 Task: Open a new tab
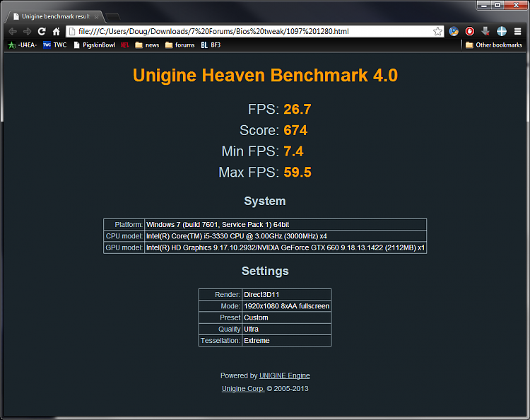point(112,16)
